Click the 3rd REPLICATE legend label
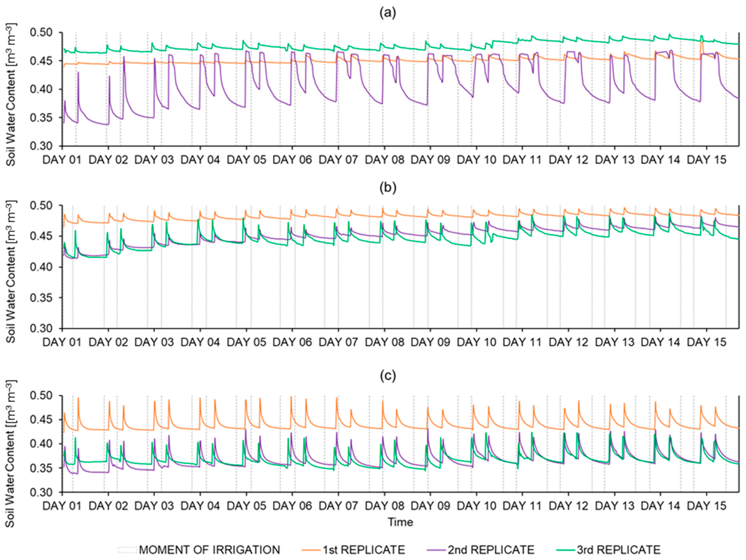 pyautogui.click(x=619, y=550)
